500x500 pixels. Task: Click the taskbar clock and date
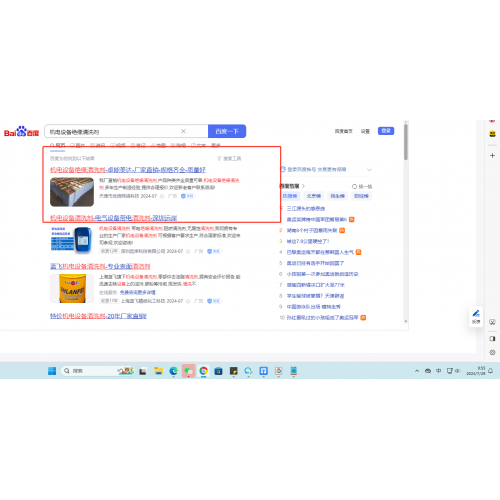(476, 371)
